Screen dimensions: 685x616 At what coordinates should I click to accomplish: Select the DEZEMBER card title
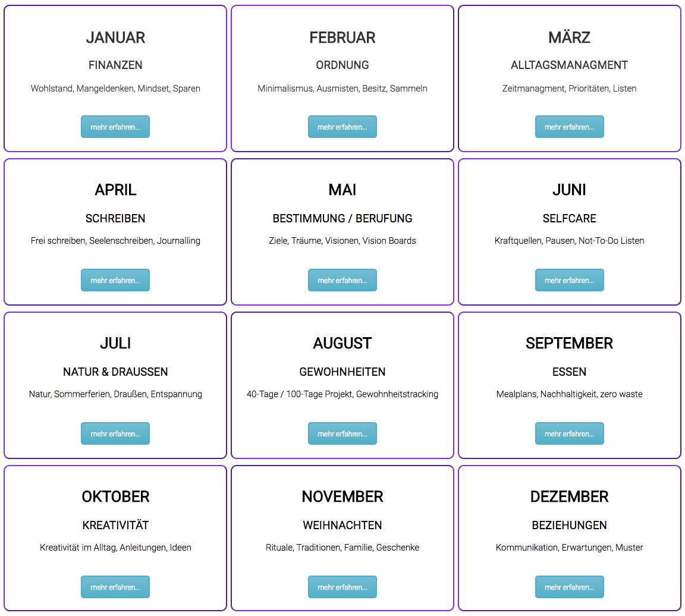pos(570,496)
